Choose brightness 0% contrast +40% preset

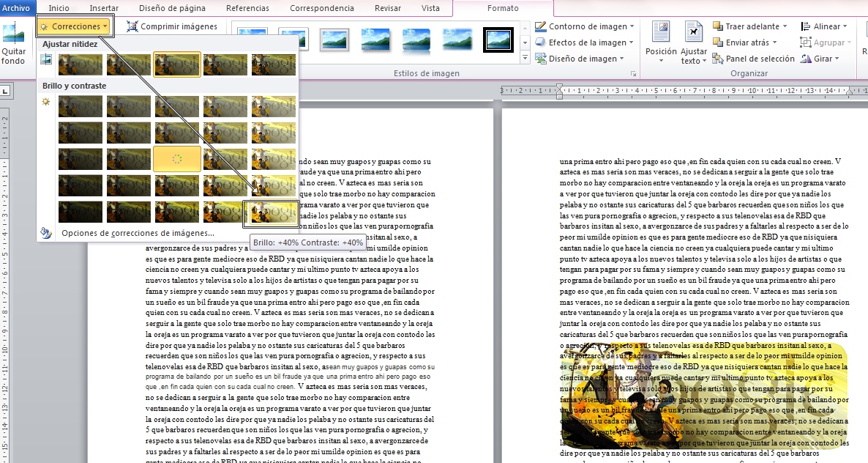click(x=176, y=212)
